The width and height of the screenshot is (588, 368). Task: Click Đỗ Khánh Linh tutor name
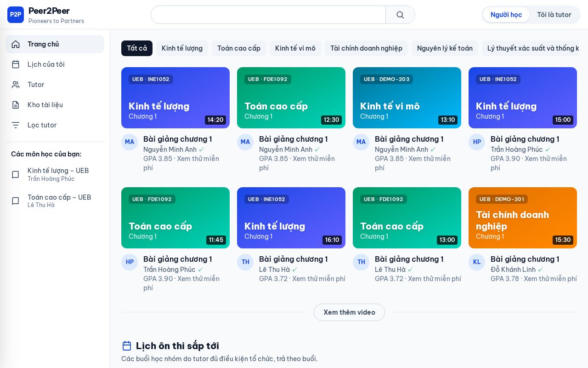point(513,270)
